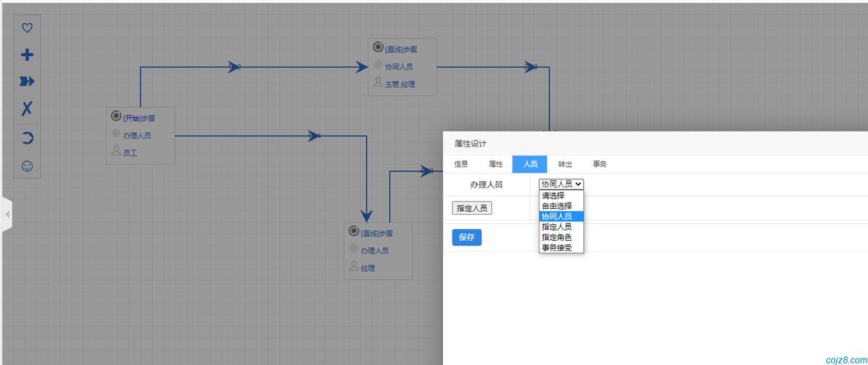The width and height of the screenshot is (868, 365).
Task: Choose 请选择 from the dropdown list
Action: 561,196
